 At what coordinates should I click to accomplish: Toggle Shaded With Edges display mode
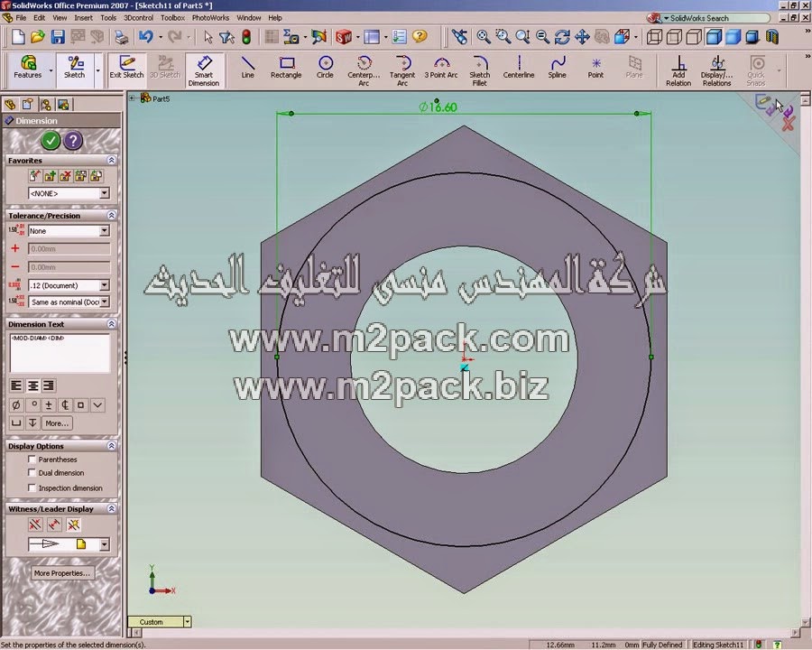tap(714, 37)
